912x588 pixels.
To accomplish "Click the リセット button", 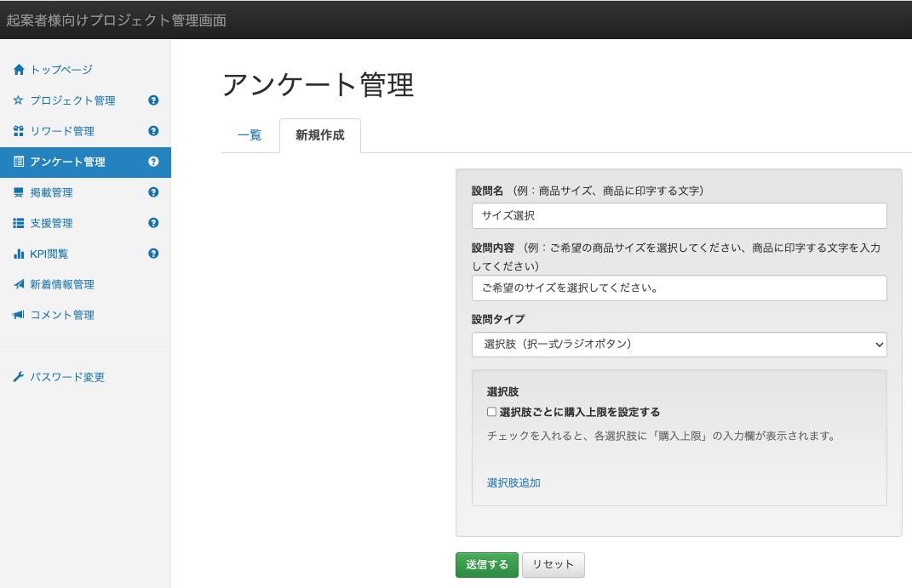I will (x=554, y=565).
